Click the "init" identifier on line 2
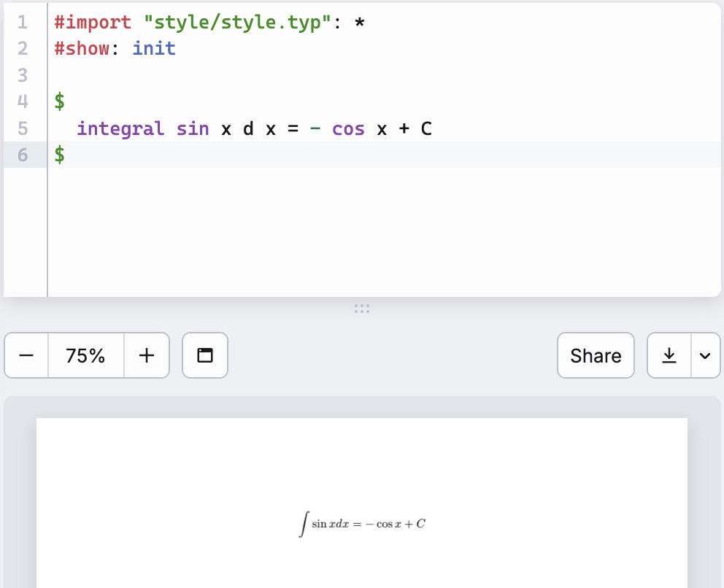 154,48
